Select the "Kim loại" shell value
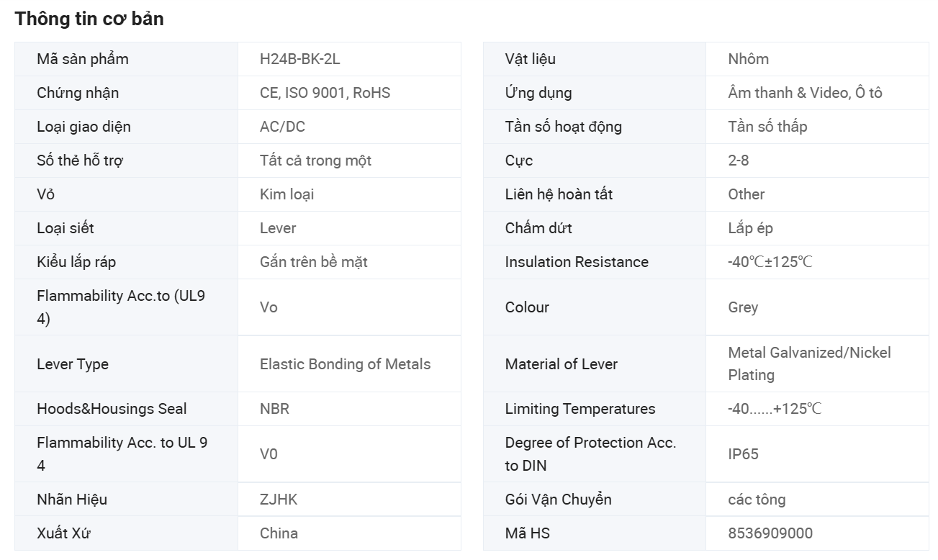The image size is (938, 560). point(287,194)
